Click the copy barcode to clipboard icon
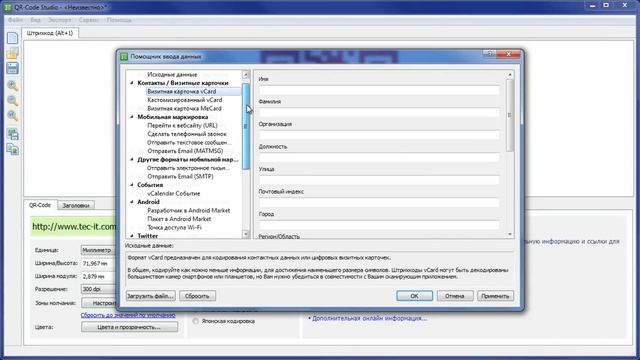The image size is (640, 360). pyautogui.click(x=12, y=150)
